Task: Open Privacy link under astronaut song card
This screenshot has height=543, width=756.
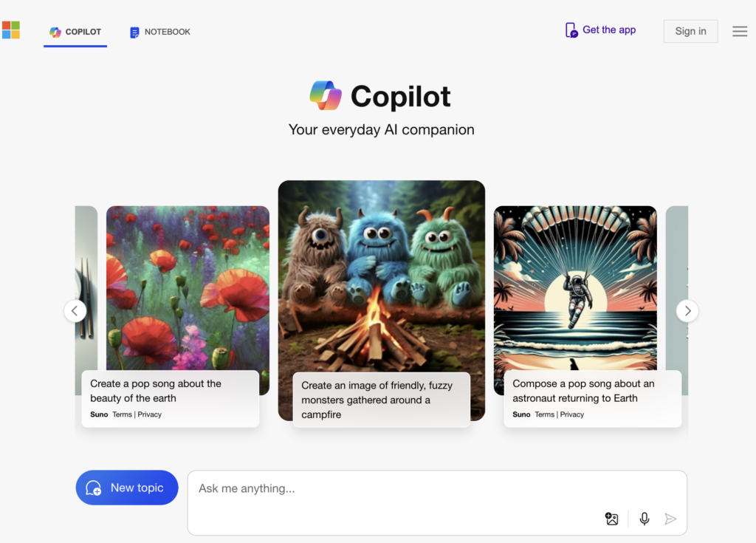Action: coord(572,414)
